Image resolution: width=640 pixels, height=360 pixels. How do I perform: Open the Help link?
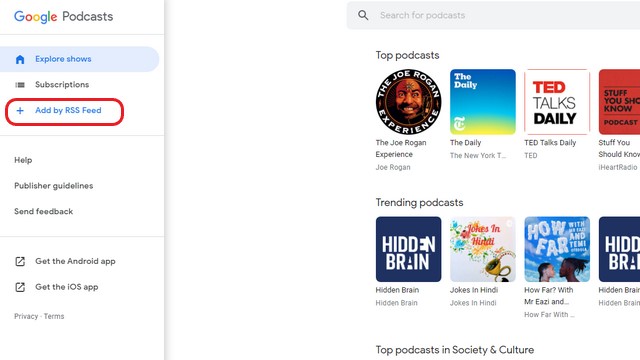tap(23, 160)
